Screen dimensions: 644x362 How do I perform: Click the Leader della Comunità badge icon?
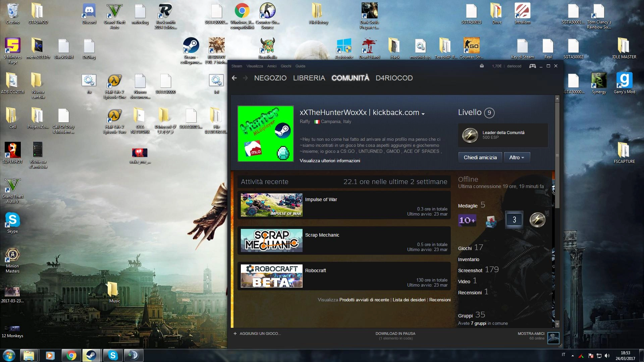pyautogui.click(x=470, y=135)
